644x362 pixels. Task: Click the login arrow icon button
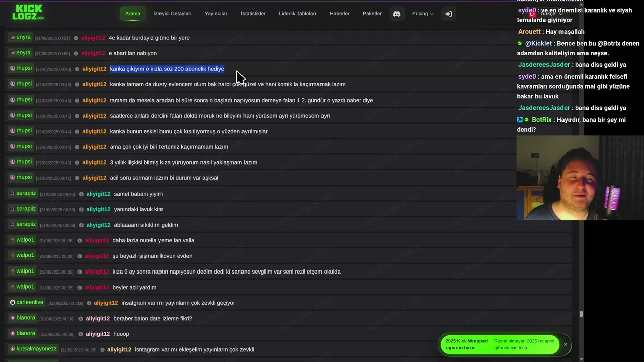449,14
